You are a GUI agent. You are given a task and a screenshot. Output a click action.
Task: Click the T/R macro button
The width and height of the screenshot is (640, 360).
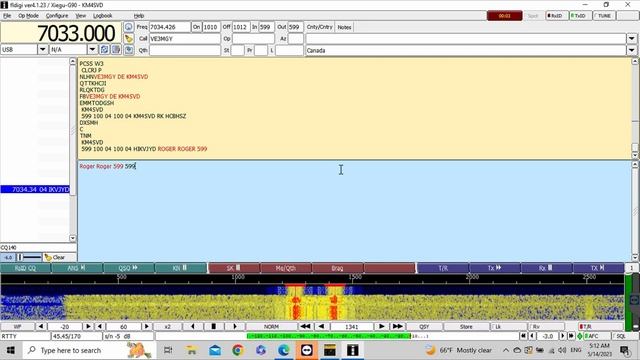[x=443, y=268]
